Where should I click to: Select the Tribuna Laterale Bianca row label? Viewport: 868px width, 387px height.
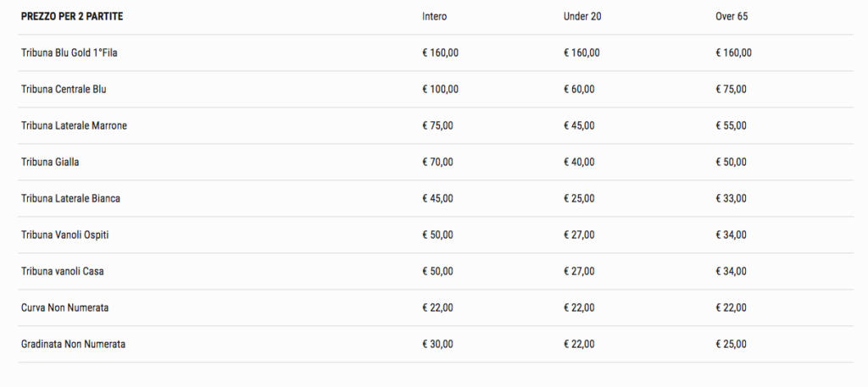[71, 198]
